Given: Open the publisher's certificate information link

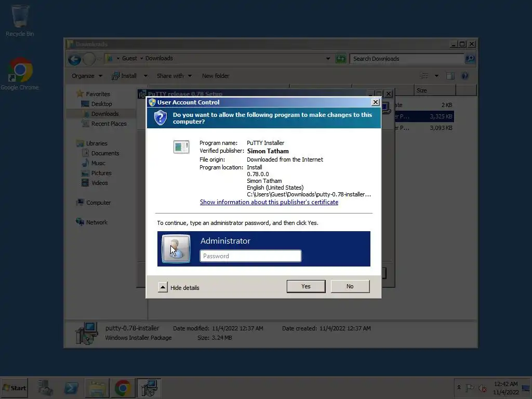Looking at the screenshot, I should tap(269, 202).
